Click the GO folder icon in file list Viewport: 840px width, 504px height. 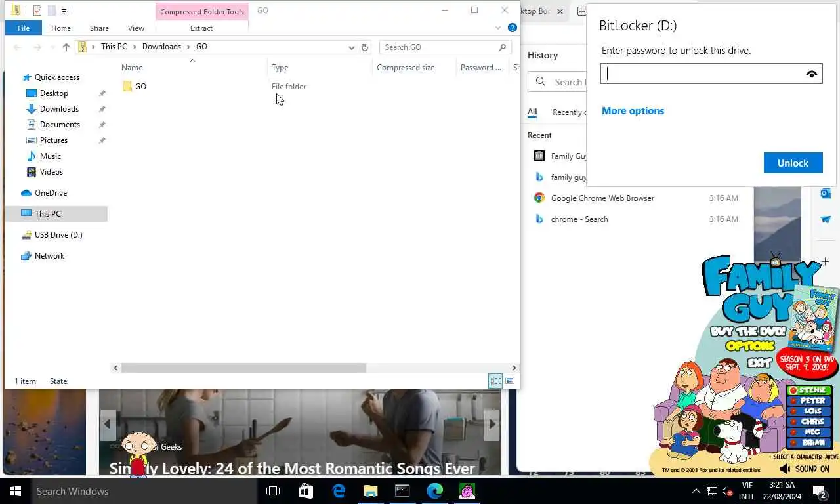(x=127, y=86)
